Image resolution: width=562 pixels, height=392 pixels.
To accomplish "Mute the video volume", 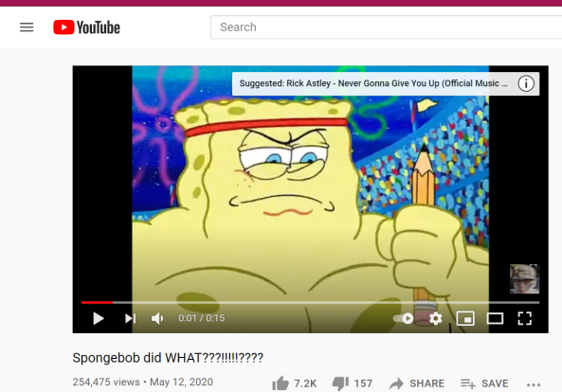I will [x=157, y=318].
